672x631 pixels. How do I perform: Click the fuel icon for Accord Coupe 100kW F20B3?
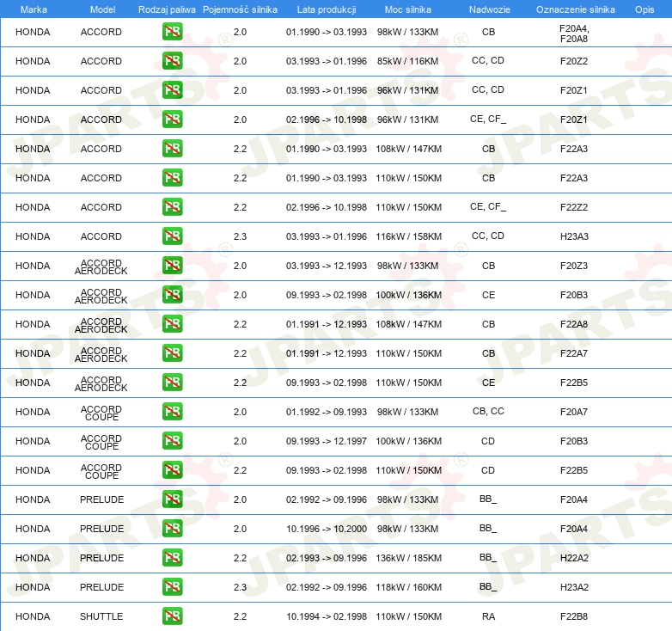(172, 441)
